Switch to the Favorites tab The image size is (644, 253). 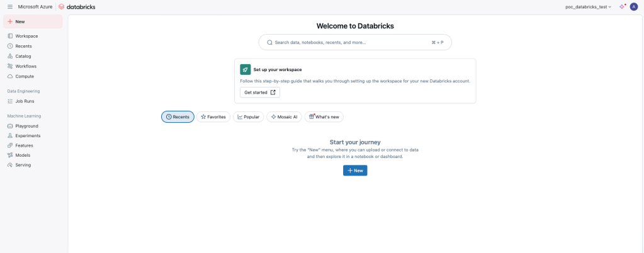click(213, 116)
